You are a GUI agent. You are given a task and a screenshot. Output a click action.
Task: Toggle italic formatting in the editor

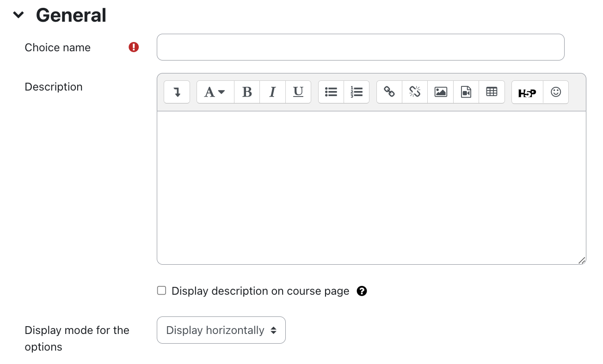(272, 92)
